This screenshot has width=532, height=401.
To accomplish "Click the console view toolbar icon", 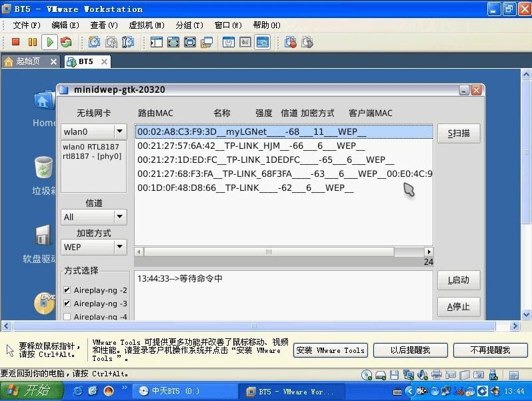I will (262, 42).
